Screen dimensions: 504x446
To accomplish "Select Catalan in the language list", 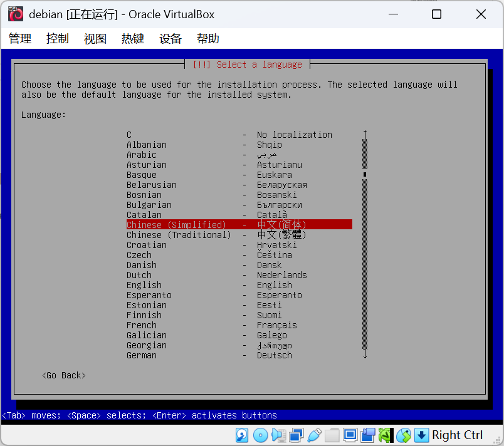I will pos(239,215).
